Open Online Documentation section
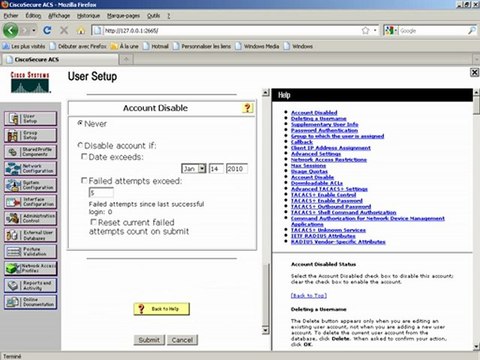This screenshot has height=360, width=480. (x=30, y=302)
